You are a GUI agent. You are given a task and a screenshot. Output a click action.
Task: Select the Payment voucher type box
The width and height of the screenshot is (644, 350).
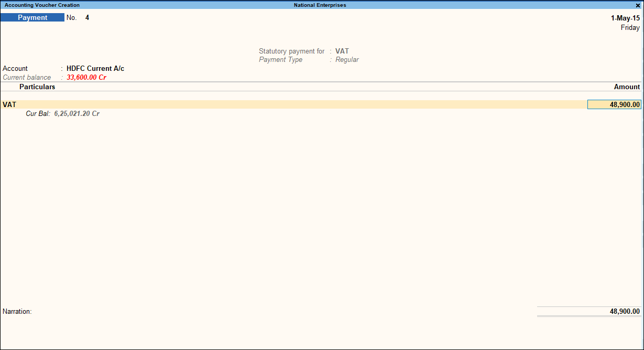pos(32,17)
